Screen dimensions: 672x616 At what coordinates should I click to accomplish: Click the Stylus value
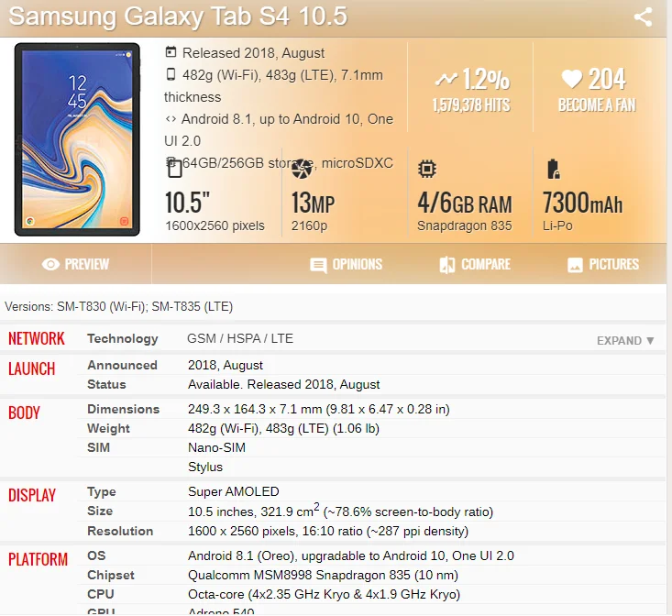(205, 467)
